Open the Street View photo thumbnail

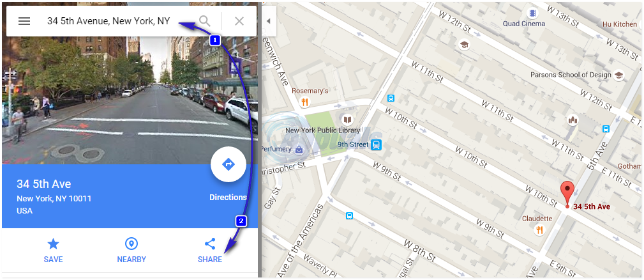click(130, 101)
